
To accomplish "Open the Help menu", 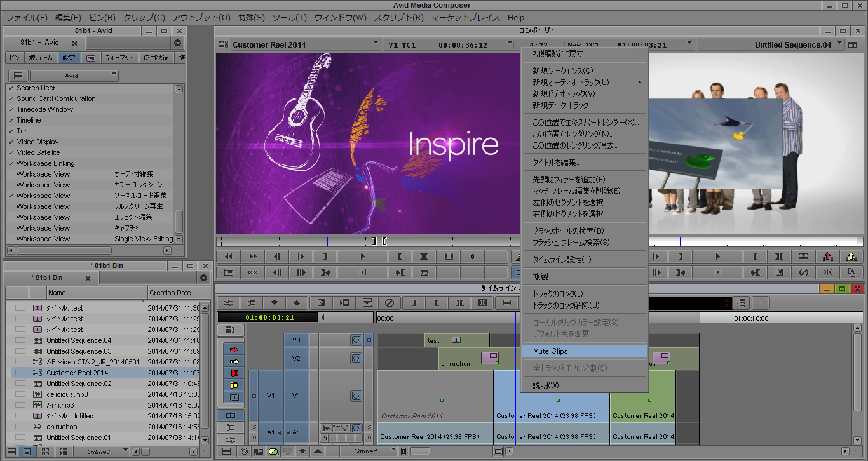I will pos(516,18).
